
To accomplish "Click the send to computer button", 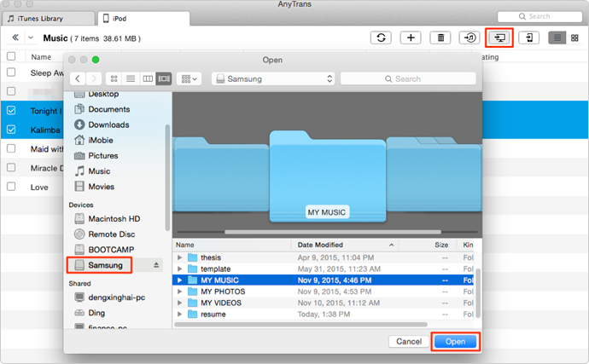I will click(x=499, y=38).
